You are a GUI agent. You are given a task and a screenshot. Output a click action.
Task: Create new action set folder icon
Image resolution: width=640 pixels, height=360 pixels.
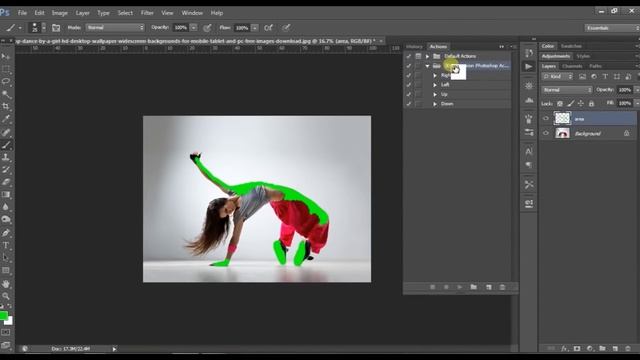(x=473, y=287)
